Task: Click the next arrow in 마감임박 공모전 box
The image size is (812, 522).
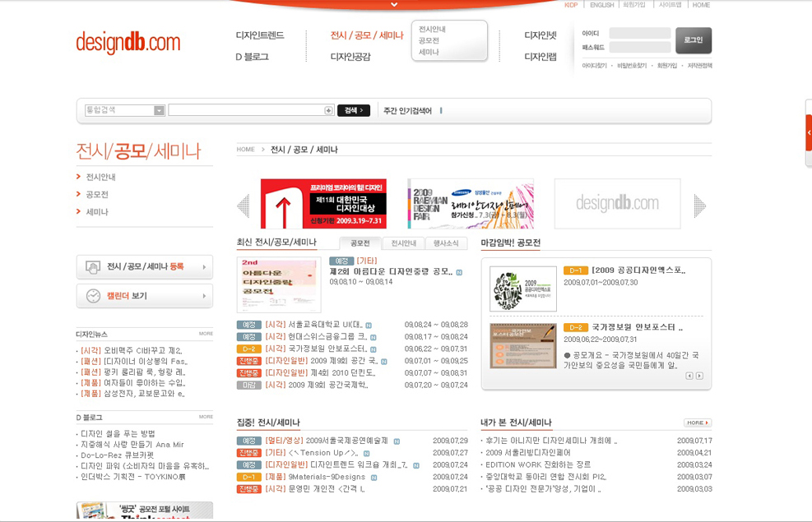Action: (x=699, y=376)
